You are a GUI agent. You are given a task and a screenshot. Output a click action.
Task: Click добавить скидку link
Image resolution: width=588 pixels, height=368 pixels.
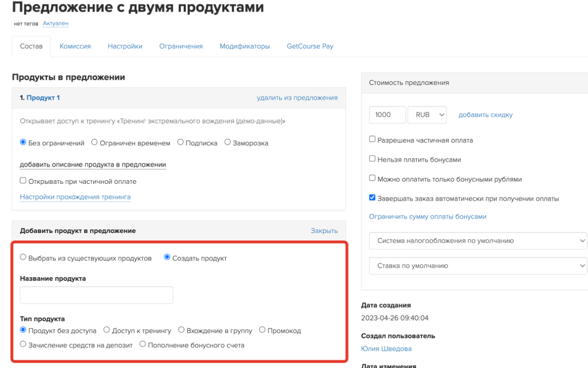pos(485,115)
